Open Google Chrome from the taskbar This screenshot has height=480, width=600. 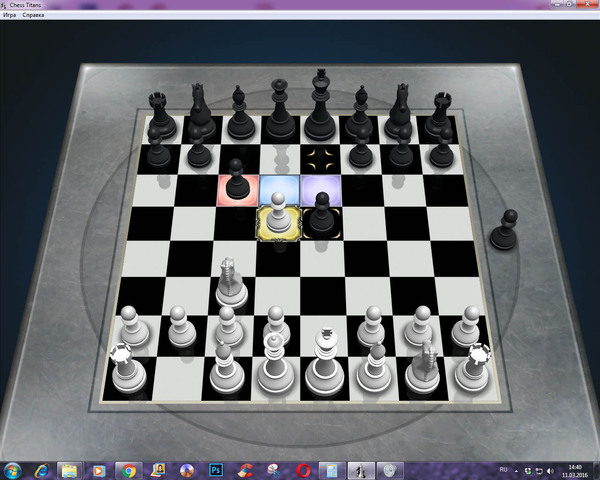[129, 470]
